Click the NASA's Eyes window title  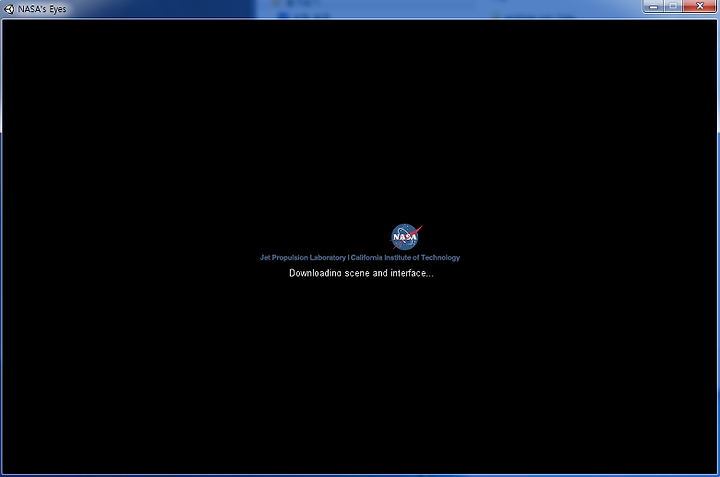tap(42, 9)
